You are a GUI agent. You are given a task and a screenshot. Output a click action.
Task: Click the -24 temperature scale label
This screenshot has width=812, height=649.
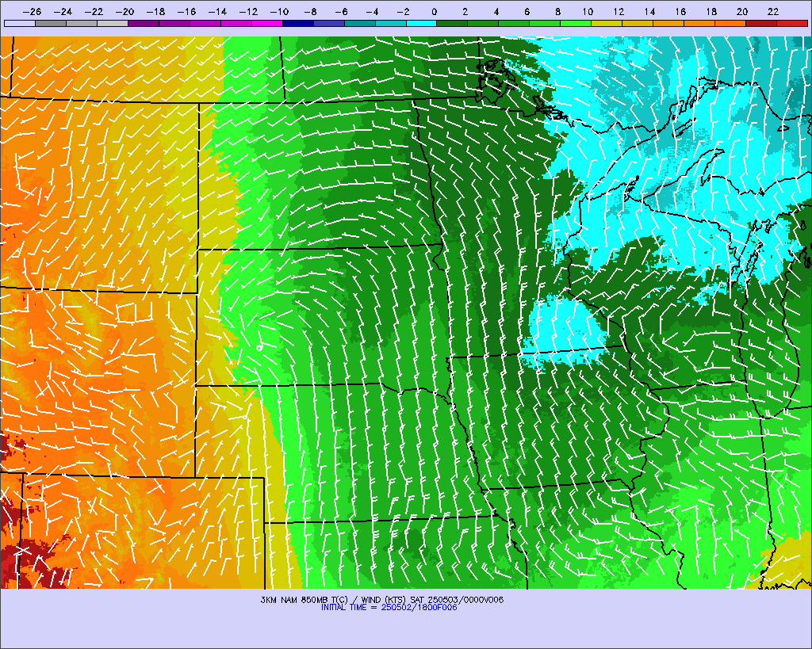coord(63,11)
